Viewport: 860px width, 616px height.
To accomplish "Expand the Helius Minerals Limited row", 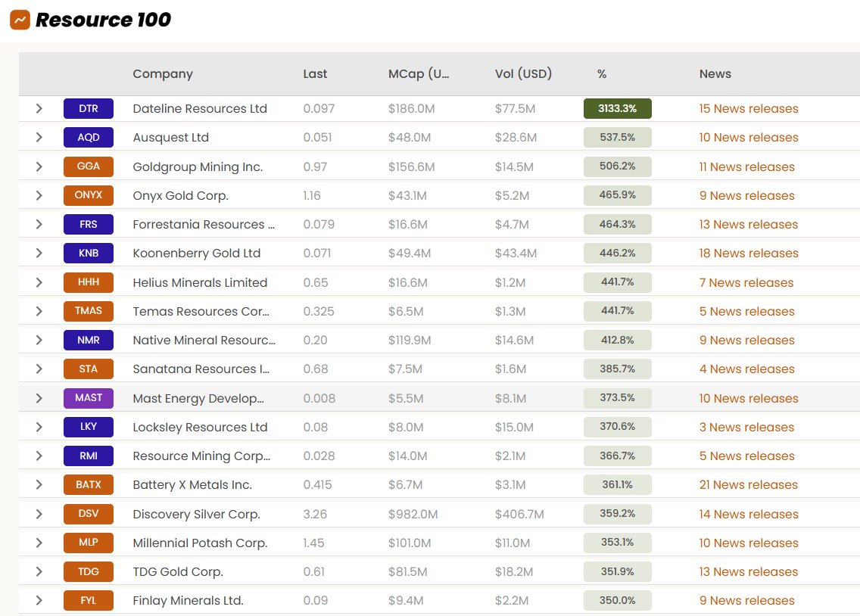I will click(x=39, y=282).
